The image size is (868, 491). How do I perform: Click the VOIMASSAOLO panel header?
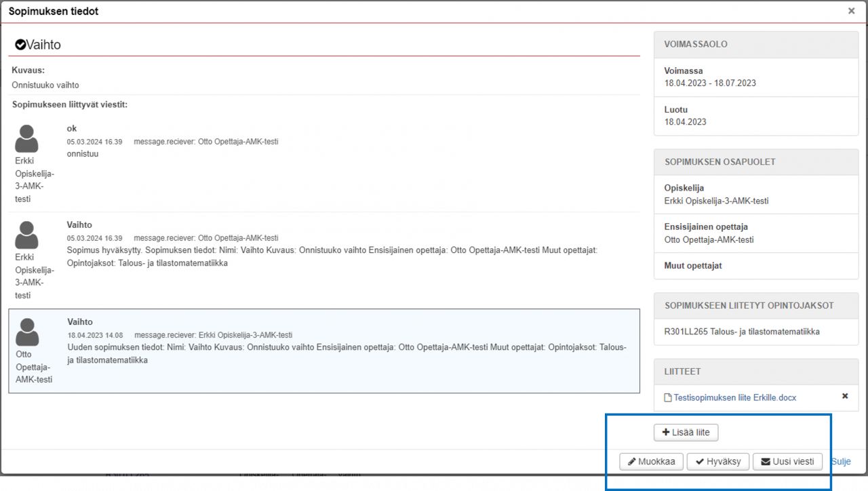pyautogui.click(x=756, y=44)
